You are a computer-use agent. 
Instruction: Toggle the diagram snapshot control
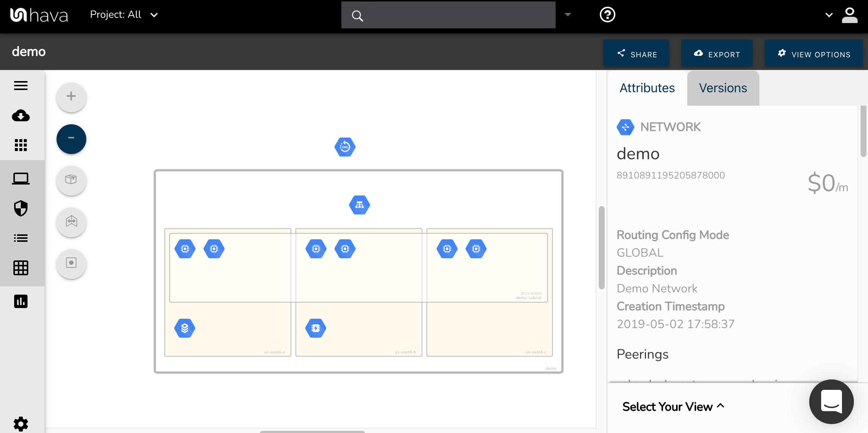tap(71, 264)
